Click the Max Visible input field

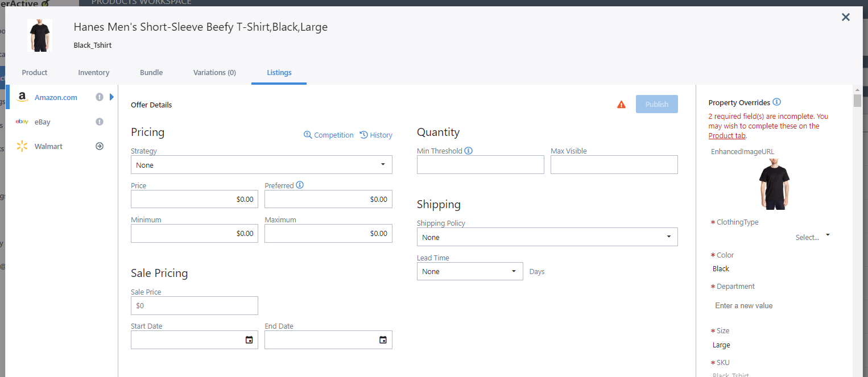click(614, 164)
